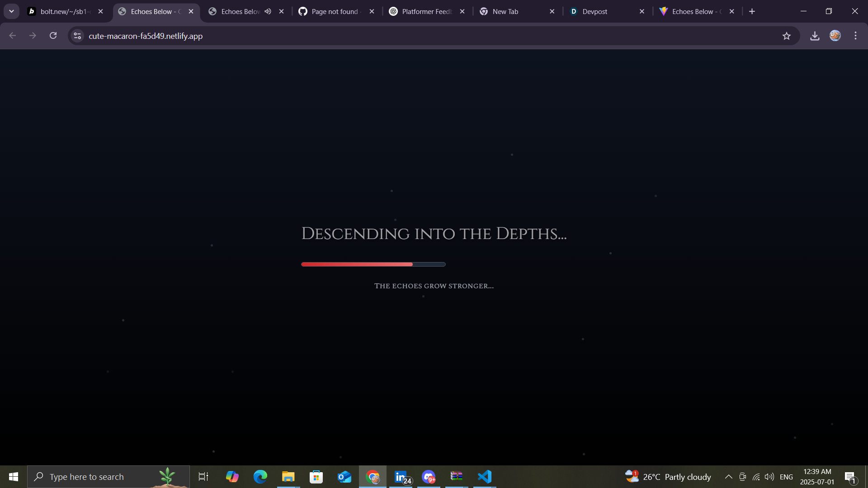Switch the ENG input language indicator
Screen dimensions: 868x488
pos(786,477)
